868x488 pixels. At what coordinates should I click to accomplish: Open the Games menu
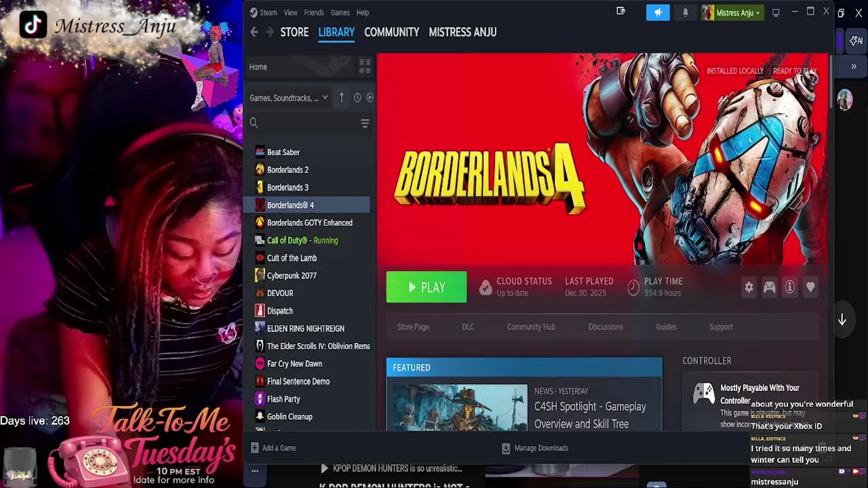[340, 12]
